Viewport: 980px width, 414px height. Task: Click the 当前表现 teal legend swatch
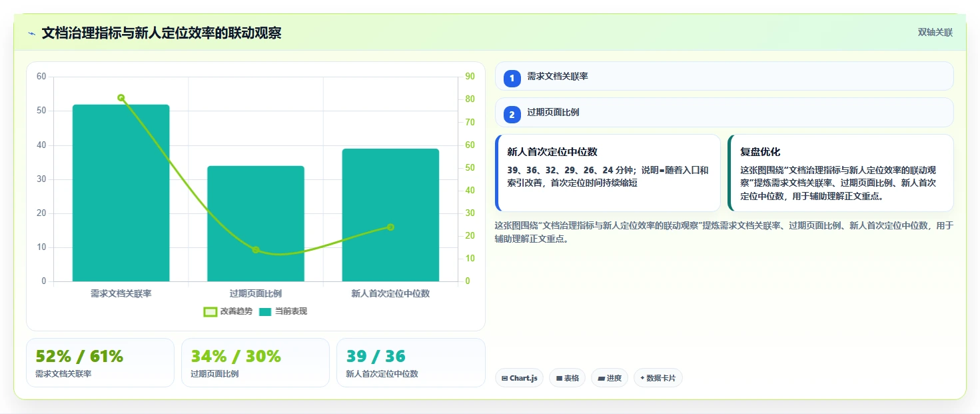(x=265, y=311)
